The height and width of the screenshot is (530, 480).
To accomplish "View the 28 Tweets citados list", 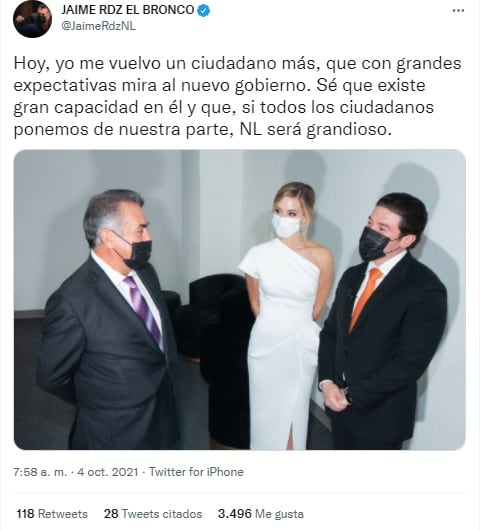I will 153,514.
